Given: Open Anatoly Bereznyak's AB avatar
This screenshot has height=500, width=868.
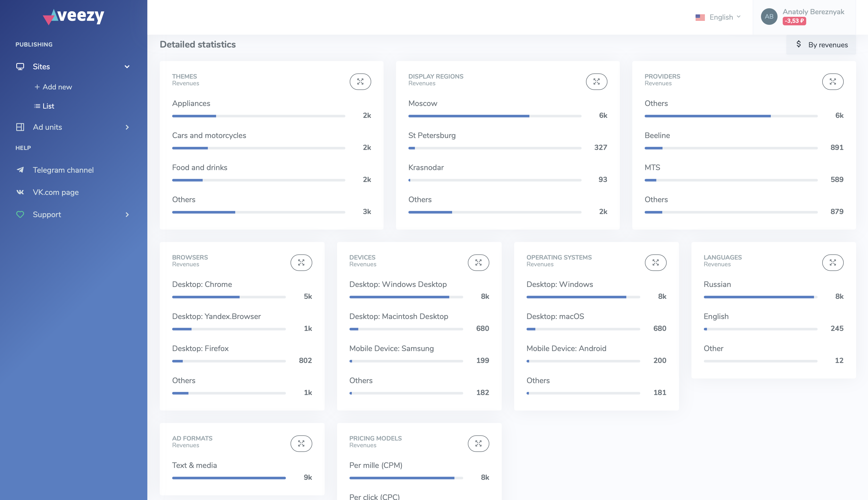Looking at the screenshot, I should click(x=769, y=17).
